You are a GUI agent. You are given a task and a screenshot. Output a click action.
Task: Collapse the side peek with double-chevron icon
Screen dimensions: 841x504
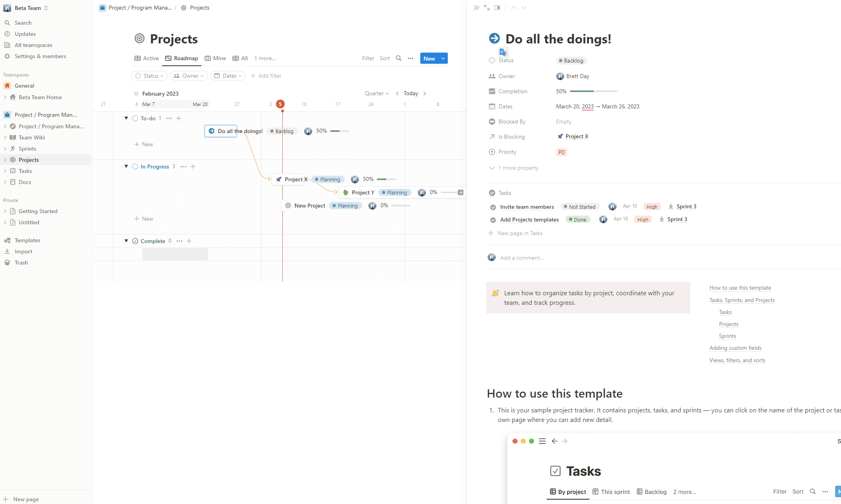pyautogui.click(x=476, y=8)
